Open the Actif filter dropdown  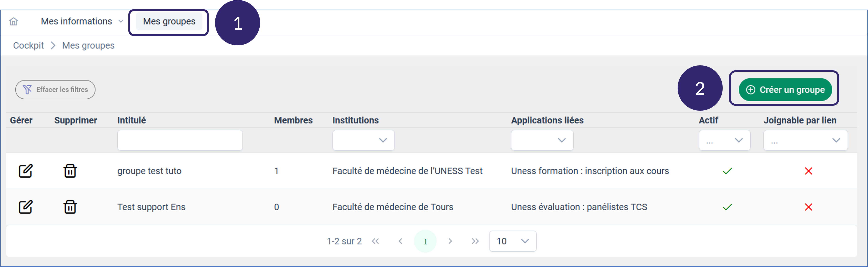tap(724, 140)
